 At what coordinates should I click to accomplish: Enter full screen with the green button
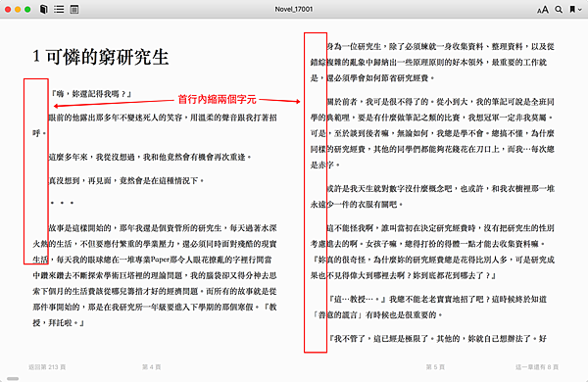click(27, 10)
